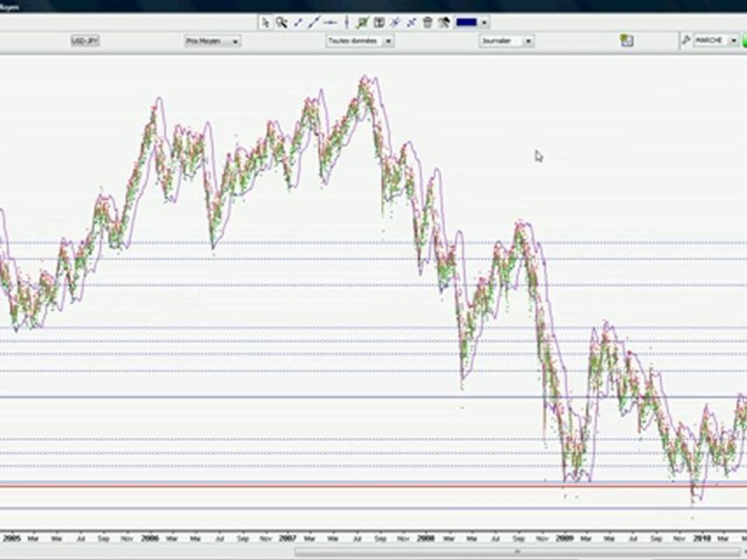
Task: Click the save chart icon
Action: click(x=627, y=41)
